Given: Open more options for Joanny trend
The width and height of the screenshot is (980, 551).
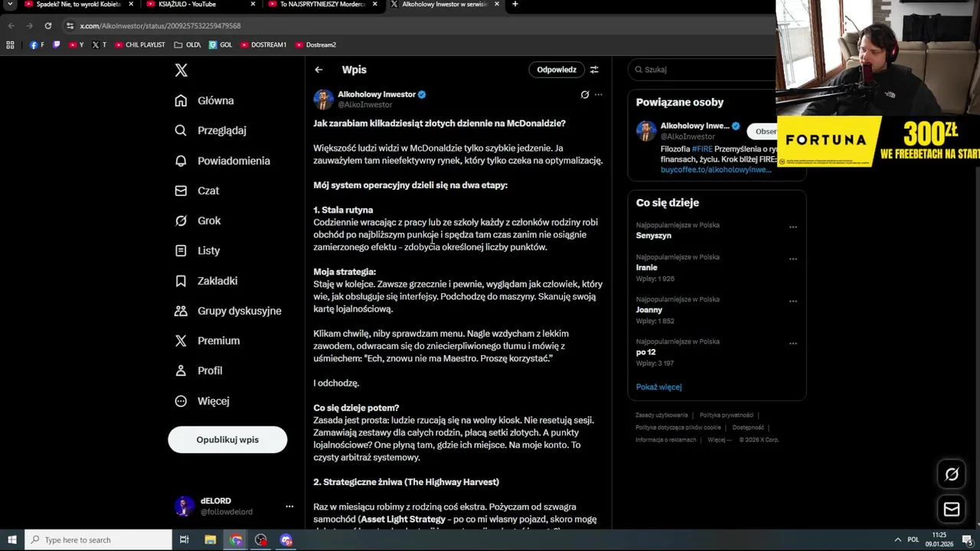Looking at the screenshot, I should coord(793,302).
